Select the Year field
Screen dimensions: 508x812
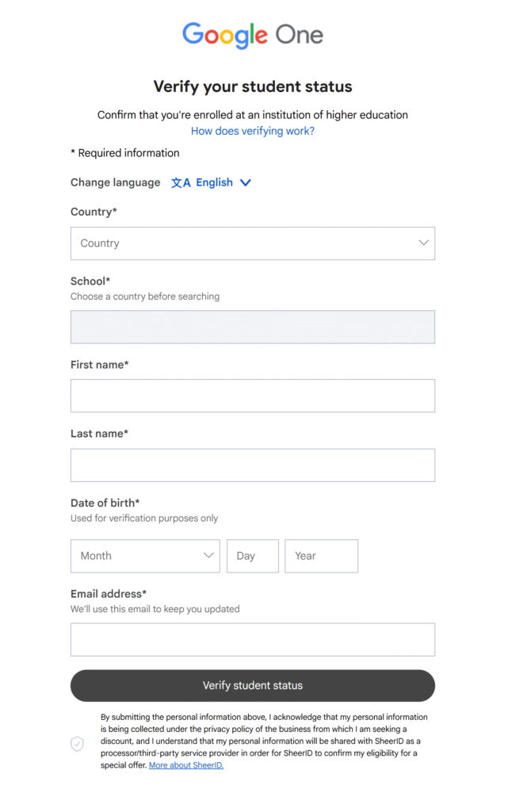321,556
